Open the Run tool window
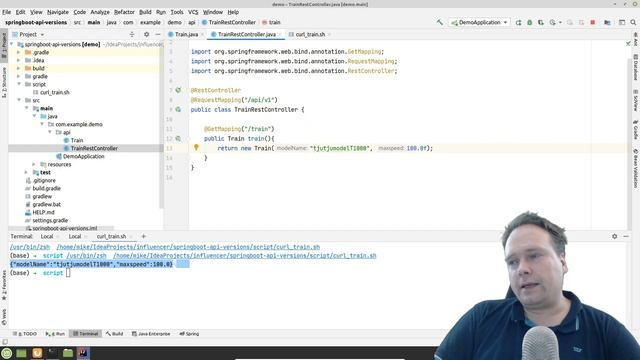 point(56,333)
